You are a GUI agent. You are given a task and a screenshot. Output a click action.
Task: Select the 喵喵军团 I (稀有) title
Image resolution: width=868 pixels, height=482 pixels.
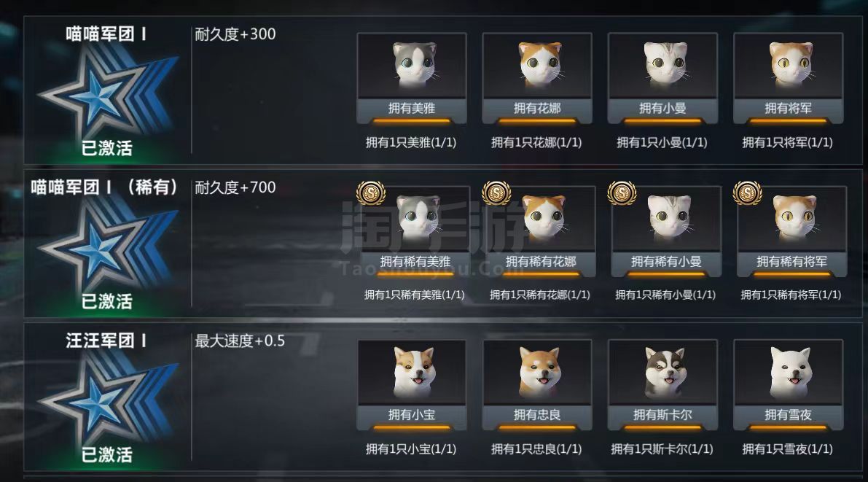(x=104, y=187)
